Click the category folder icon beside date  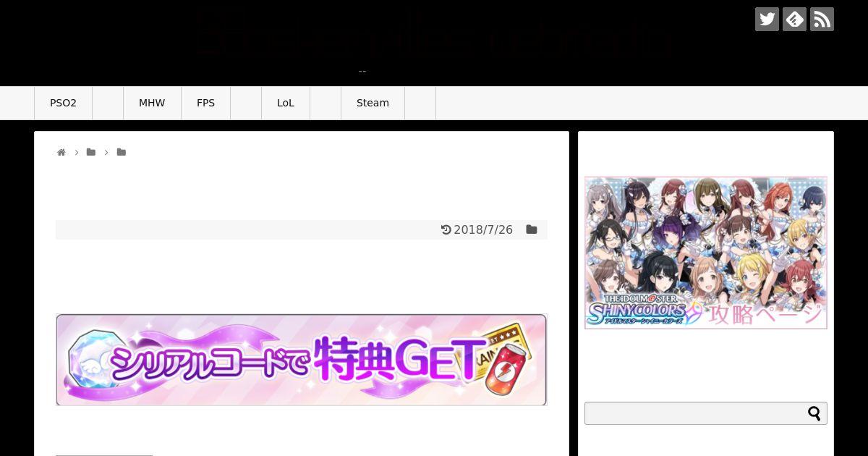pos(532,229)
